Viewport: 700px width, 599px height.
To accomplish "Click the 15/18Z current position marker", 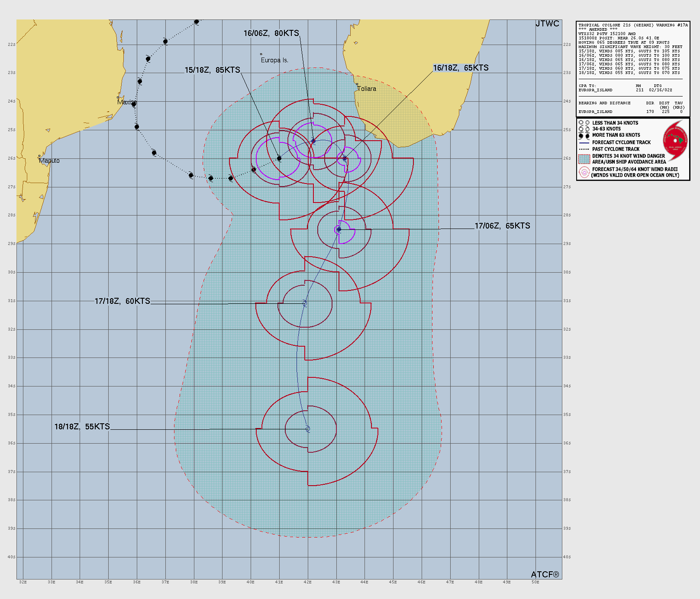I will click(279, 158).
